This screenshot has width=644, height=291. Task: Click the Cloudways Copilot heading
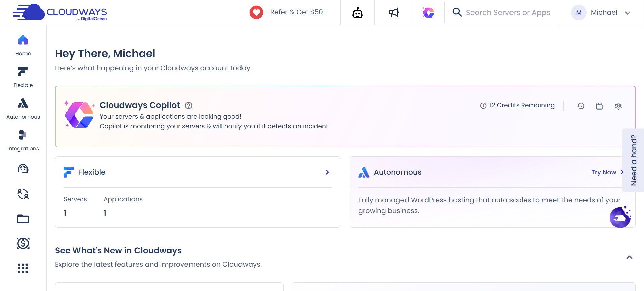point(140,105)
